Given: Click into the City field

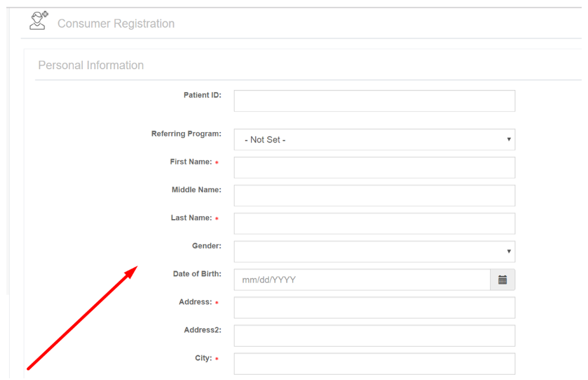Looking at the screenshot, I should click(374, 364).
